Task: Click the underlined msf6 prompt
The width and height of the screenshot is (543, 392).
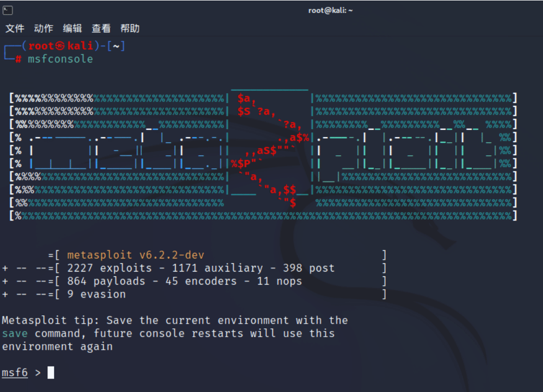Action: click(x=15, y=373)
